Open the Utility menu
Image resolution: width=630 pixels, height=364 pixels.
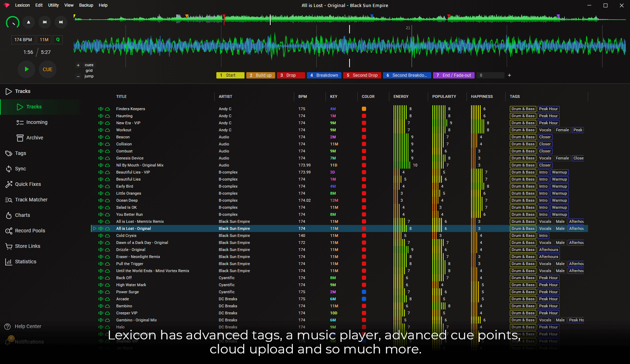[x=54, y=5]
